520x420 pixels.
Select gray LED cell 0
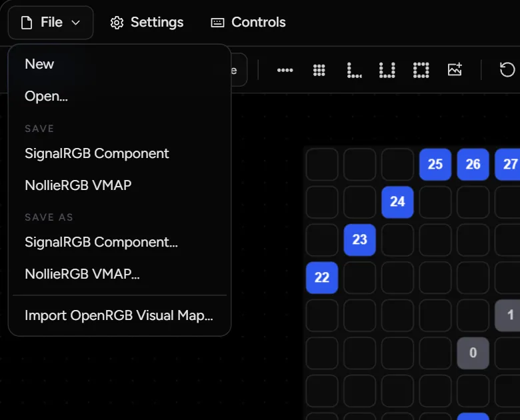tap(473, 353)
